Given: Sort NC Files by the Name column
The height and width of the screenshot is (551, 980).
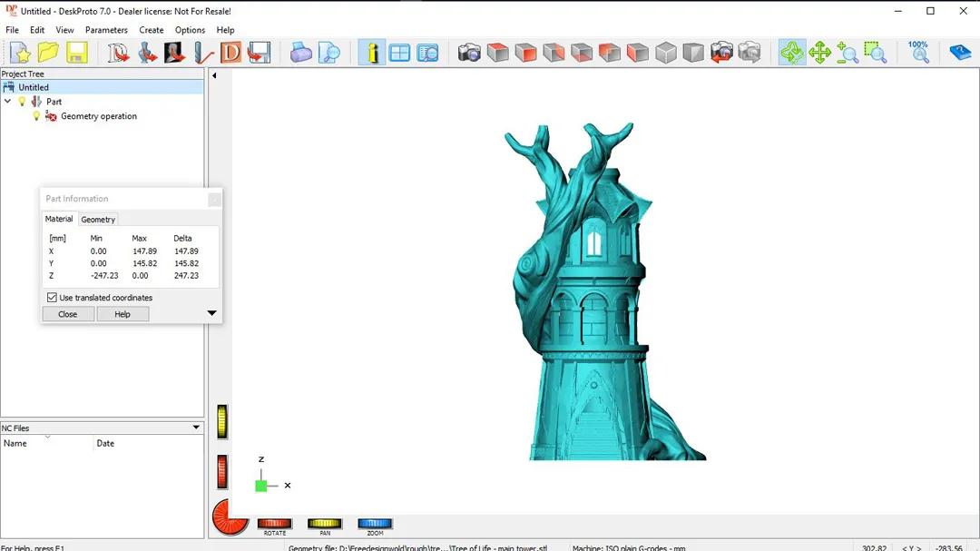Looking at the screenshot, I should tap(46, 443).
